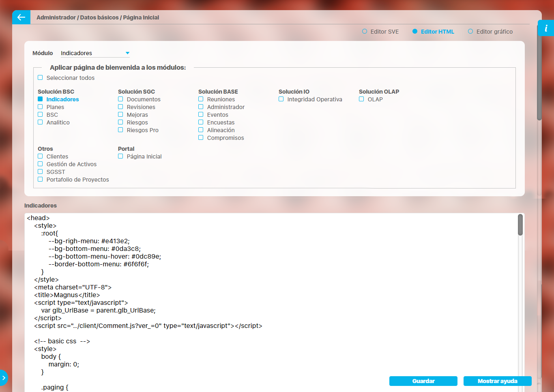Select the Editor SVE radio button
This screenshot has height=392, width=554.
coord(365,32)
